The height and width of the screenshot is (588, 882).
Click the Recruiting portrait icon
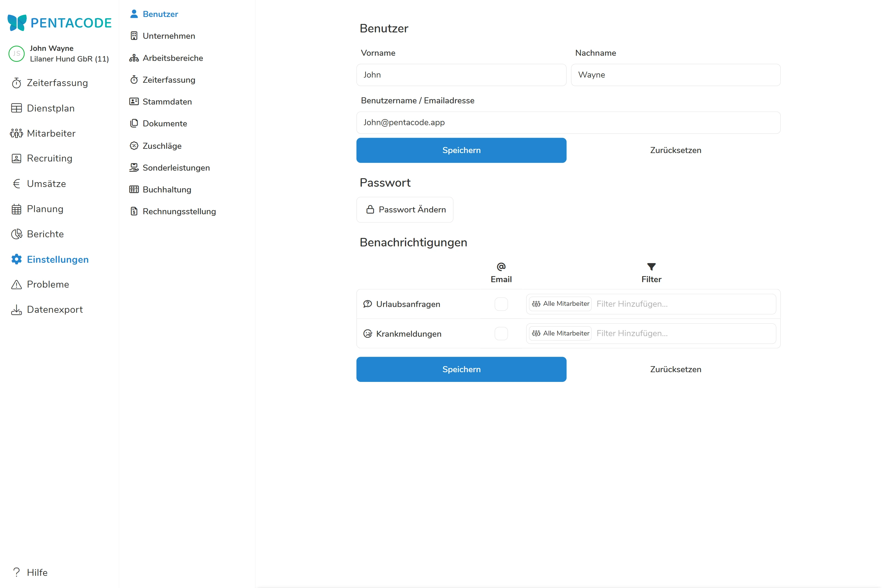pyautogui.click(x=16, y=158)
